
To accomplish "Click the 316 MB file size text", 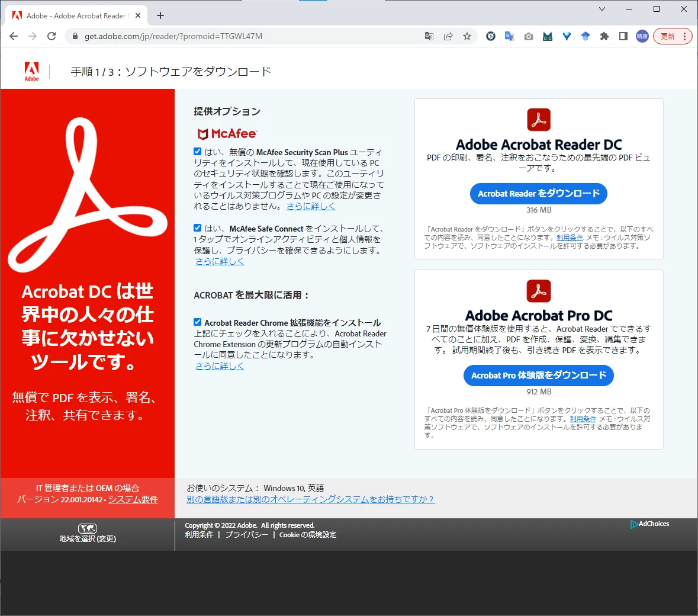I will (x=539, y=210).
